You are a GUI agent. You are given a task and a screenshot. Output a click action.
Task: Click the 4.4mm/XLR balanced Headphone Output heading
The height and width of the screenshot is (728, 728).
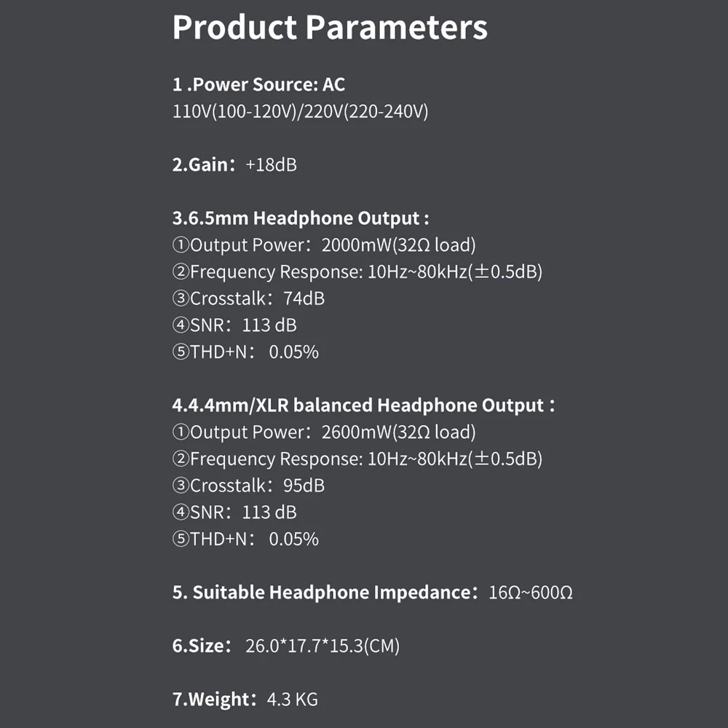363,405
